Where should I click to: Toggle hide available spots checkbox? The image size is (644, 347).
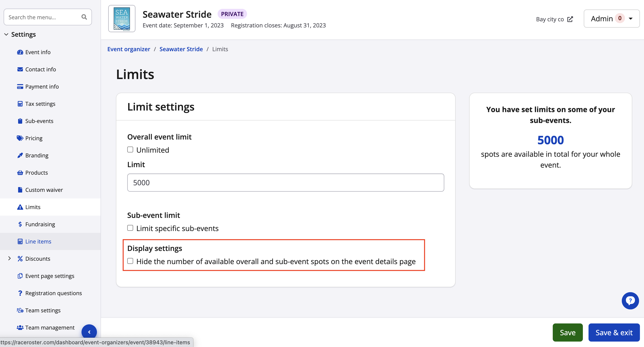click(130, 261)
